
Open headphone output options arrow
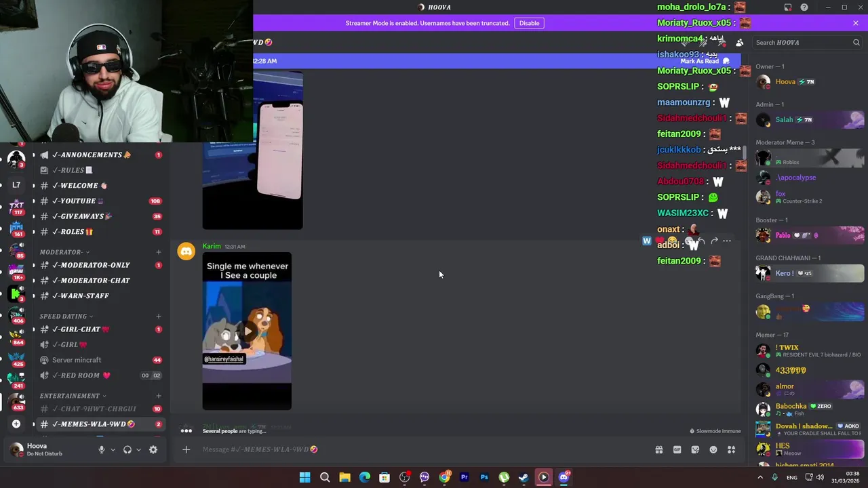point(138,449)
